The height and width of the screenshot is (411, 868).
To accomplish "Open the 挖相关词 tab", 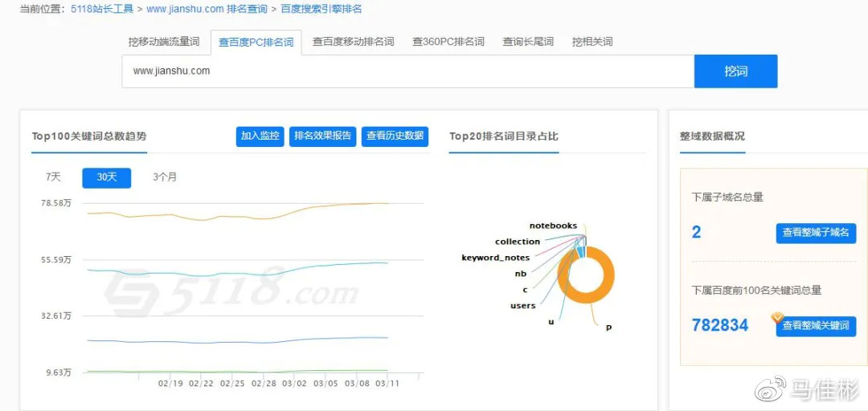I will [592, 42].
